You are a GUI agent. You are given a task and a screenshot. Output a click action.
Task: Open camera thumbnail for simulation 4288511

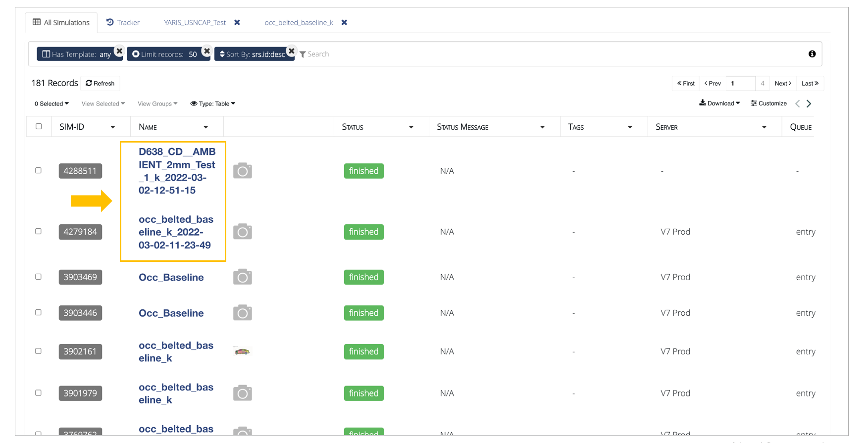pos(243,171)
